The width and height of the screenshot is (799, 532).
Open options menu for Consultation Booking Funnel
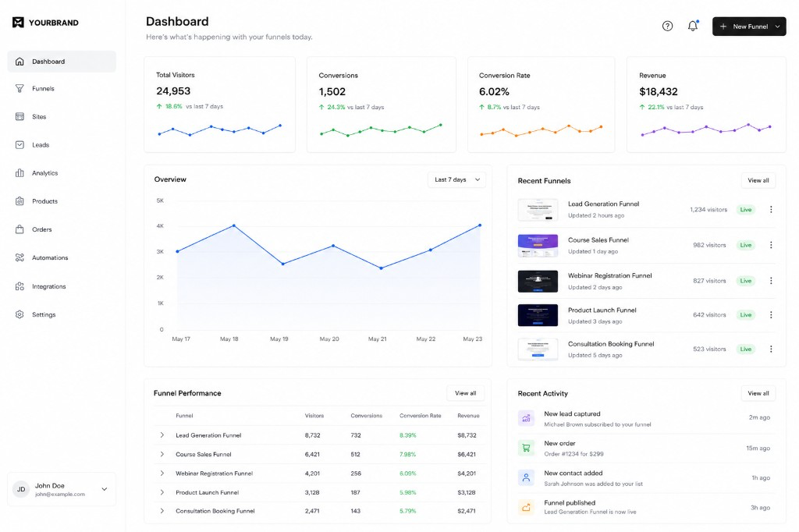point(771,349)
